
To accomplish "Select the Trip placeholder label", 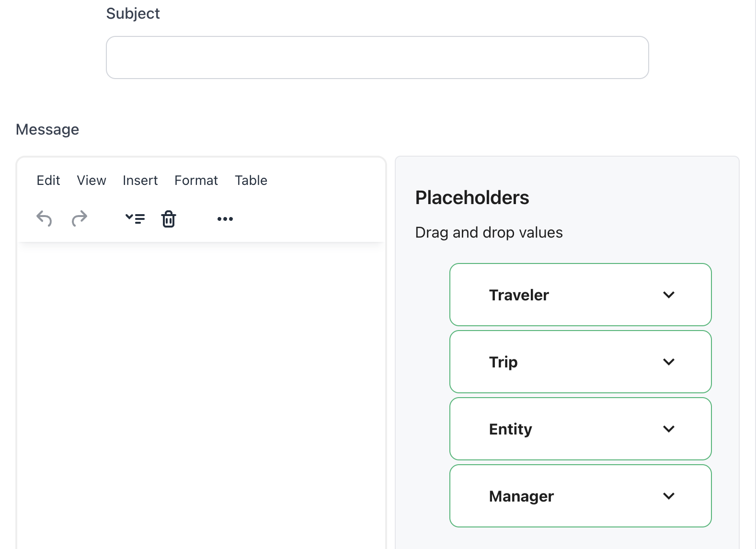I will [x=503, y=362].
